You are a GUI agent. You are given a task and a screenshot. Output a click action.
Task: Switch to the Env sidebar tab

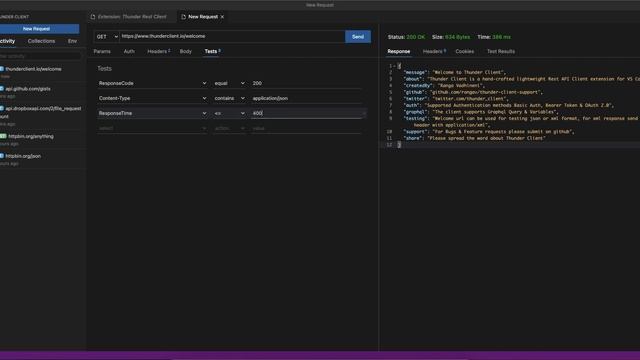coord(72,41)
